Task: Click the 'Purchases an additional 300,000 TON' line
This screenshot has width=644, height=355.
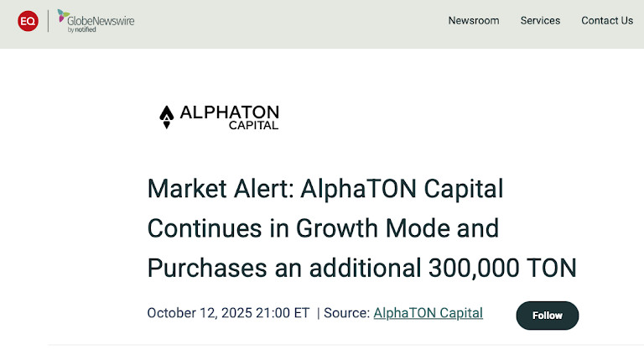Action: coord(362,268)
